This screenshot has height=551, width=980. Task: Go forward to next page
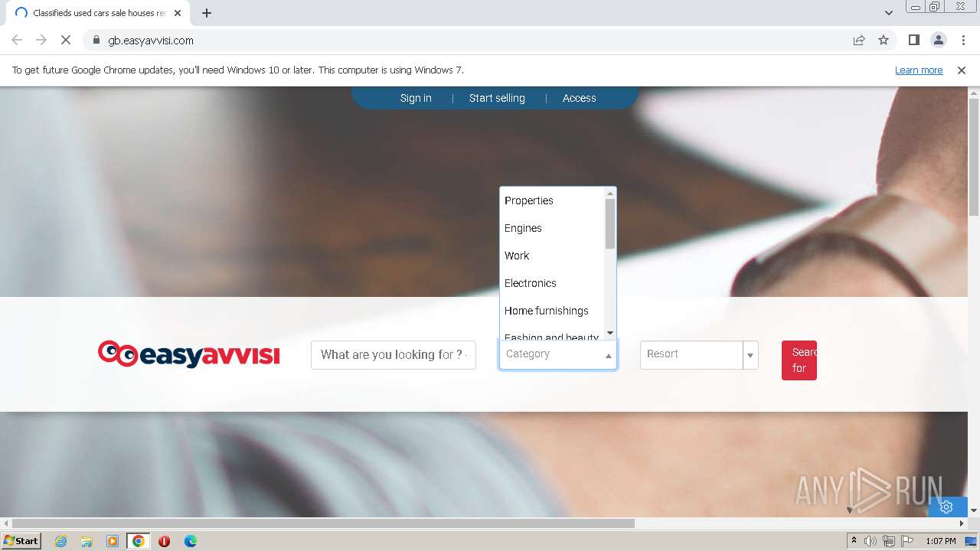(x=41, y=40)
